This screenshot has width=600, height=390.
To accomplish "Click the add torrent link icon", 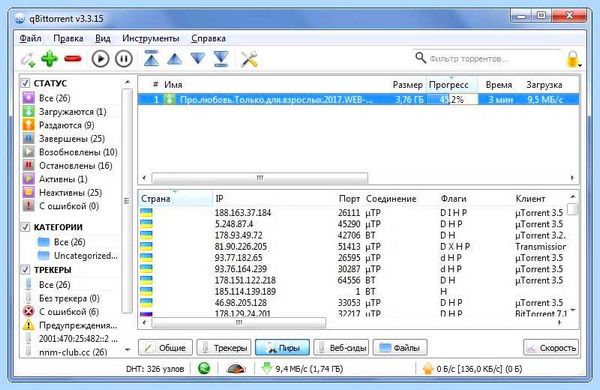I will (28, 59).
